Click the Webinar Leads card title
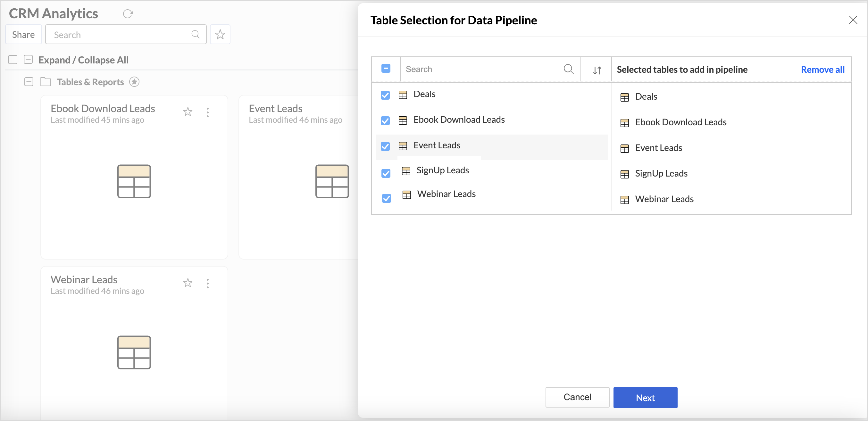This screenshot has width=868, height=421. tap(84, 279)
